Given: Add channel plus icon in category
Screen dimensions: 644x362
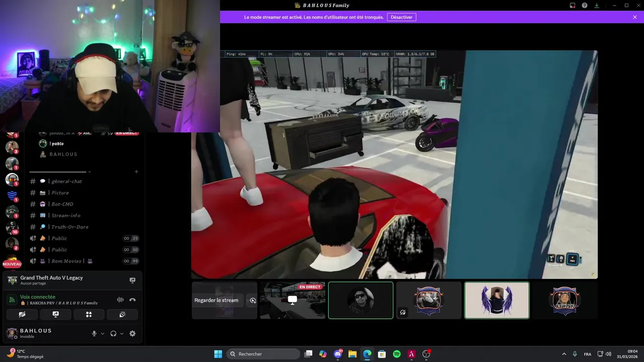Looking at the screenshot, I should [136, 171].
